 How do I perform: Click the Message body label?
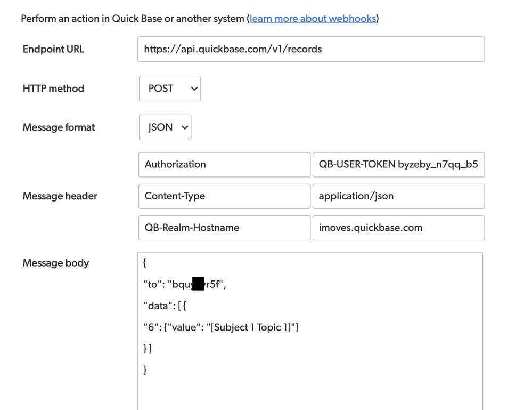coord(56,263)
